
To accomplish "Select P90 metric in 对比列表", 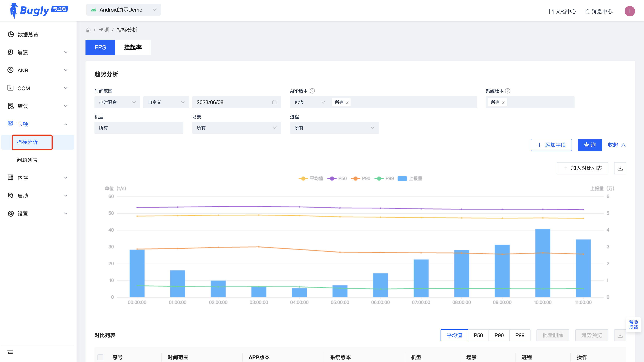I will pos(499,335).
